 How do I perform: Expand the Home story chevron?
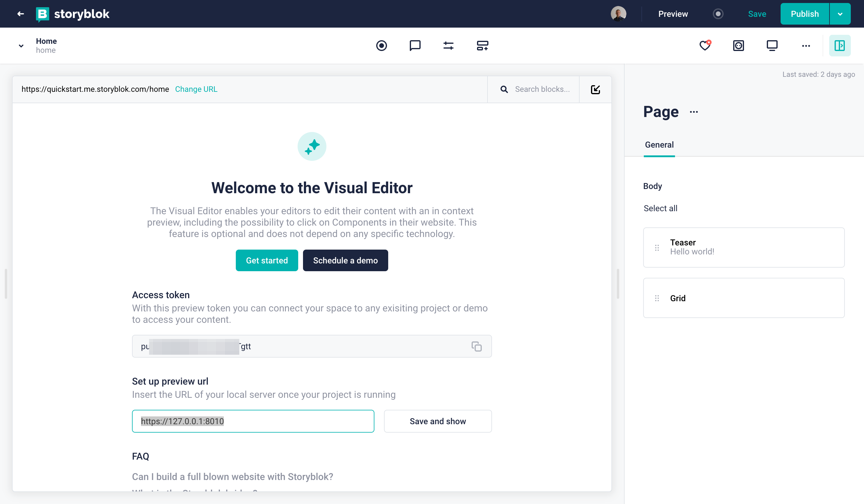(21, 46)
